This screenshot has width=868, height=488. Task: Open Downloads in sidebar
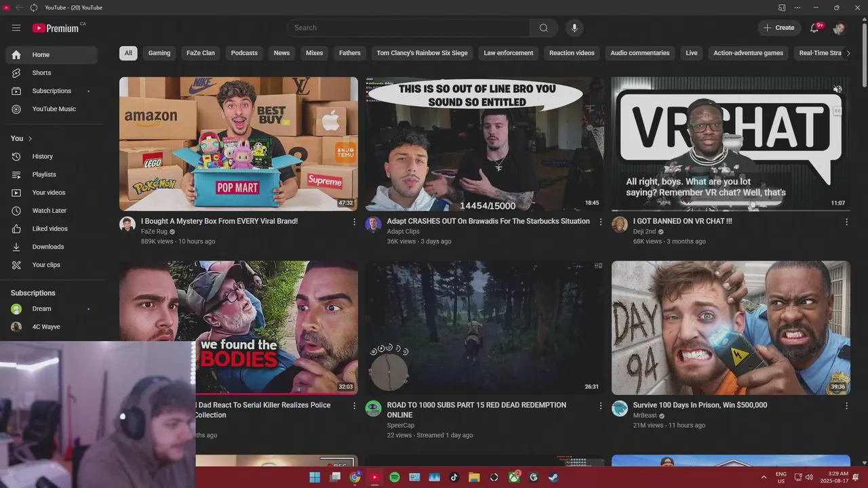[x=52, y=247]
